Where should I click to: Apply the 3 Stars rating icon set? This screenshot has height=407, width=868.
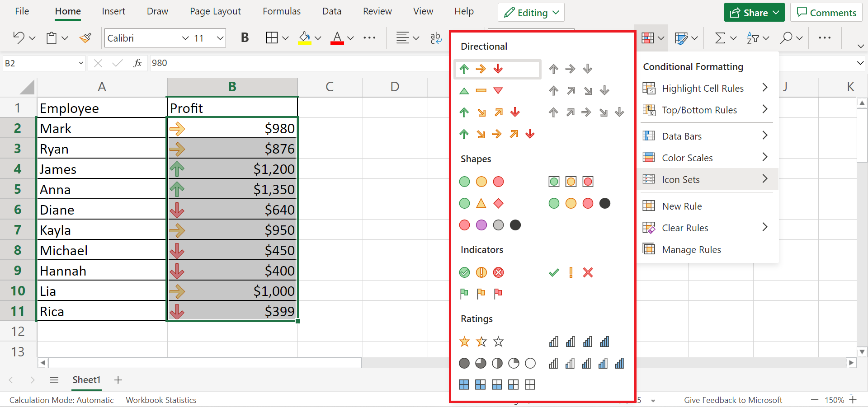pos(481,342)
